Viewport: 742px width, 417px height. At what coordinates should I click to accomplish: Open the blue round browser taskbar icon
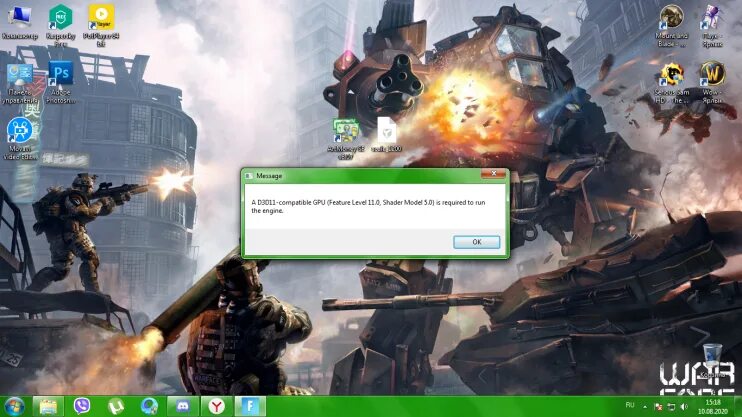point(149,406)
